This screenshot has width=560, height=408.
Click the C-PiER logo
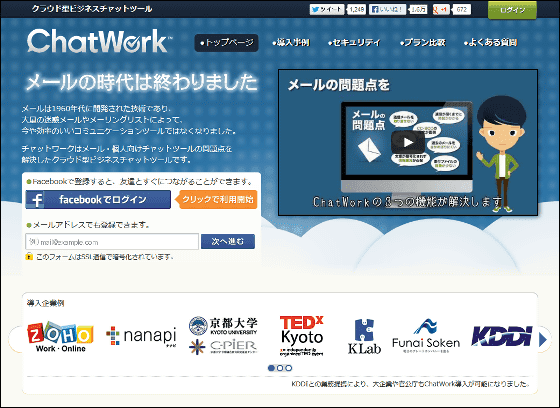click(x=223, y=347)
